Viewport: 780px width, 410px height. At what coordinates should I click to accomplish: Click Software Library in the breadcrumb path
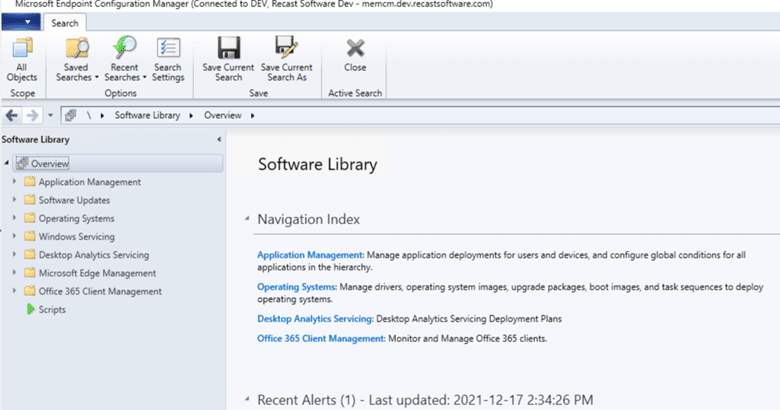coord(147,115)
